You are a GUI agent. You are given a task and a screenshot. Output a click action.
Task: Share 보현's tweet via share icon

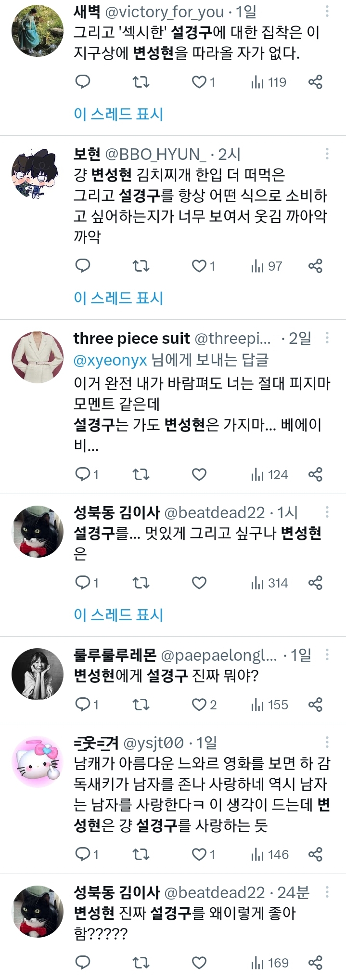coord(315,266)
